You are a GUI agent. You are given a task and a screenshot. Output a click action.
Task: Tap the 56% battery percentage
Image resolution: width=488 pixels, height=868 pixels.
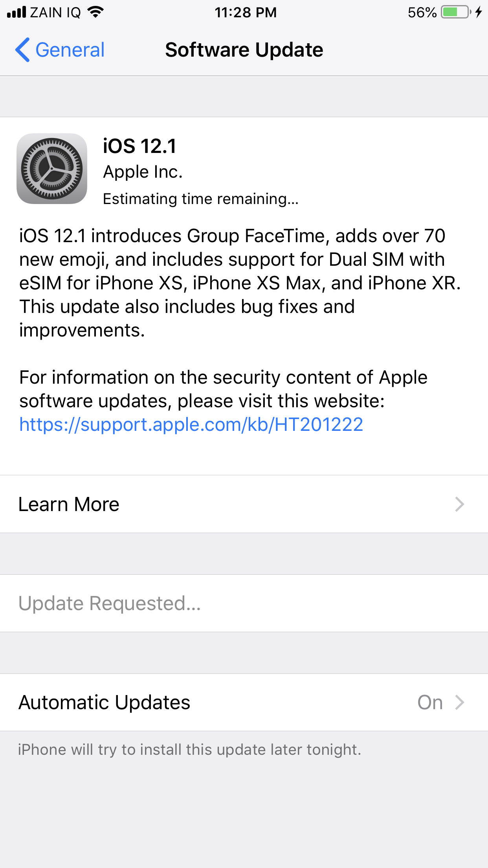coord(422,12)
